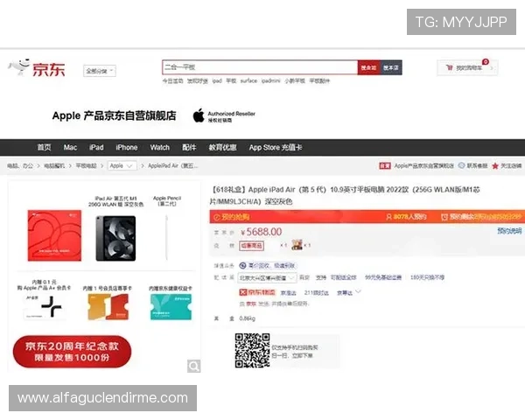The image size is (525, 420).
Task: Open the 全部分类 category dropdown
Action: tap(100, 71)
